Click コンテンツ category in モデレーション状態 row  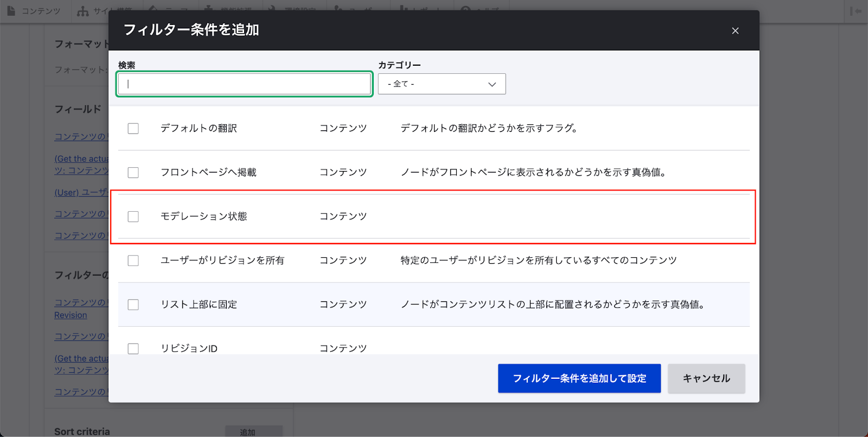(343, 217)
